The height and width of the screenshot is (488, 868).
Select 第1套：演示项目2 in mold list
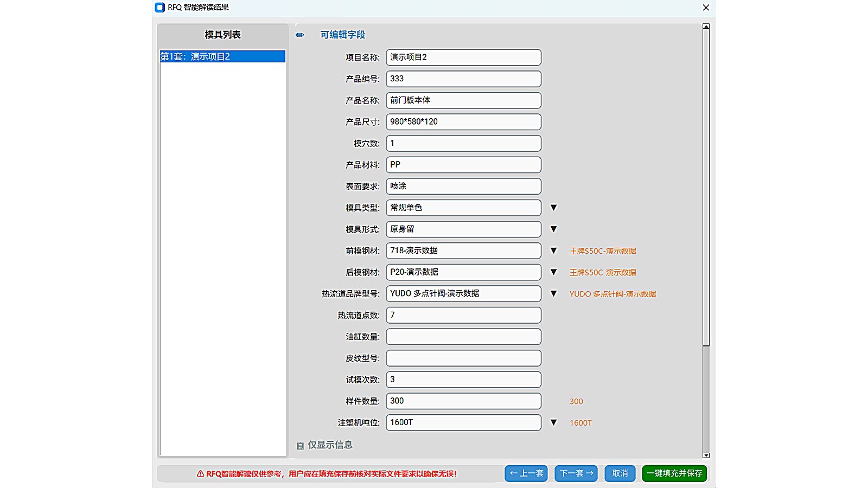(x=222, y=56)
